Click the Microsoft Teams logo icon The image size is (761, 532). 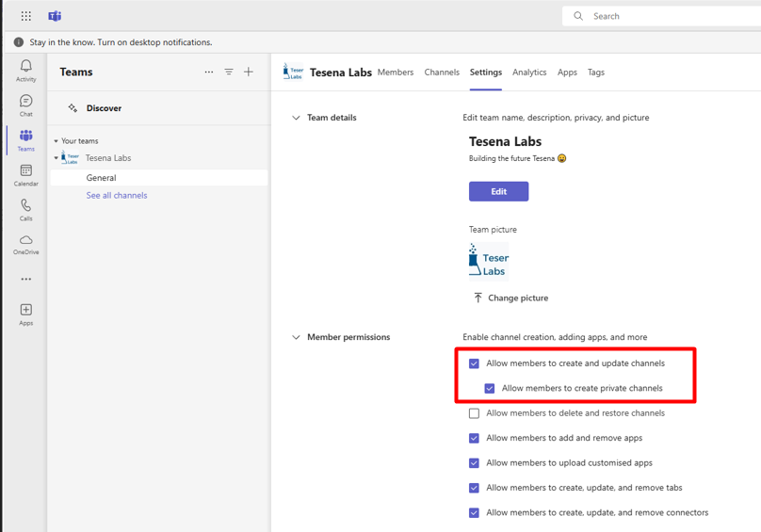click(55, 16)
